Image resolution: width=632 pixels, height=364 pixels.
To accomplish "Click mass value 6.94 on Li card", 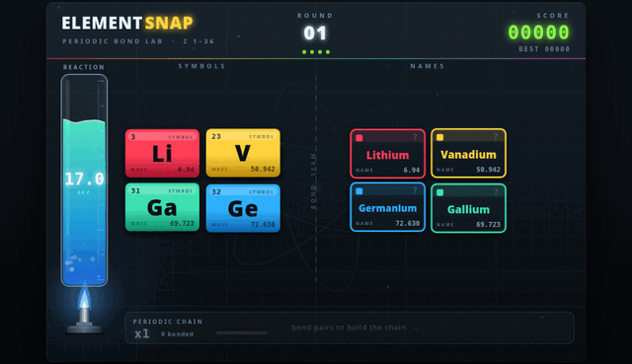I will (x=186, y=170).
